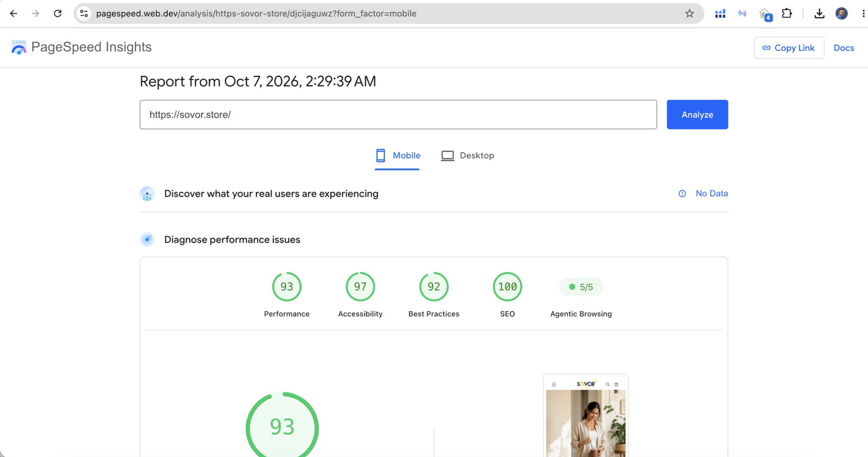
Task: Open the purple broadcast signal extension
Action: click(x=742, y=14)
